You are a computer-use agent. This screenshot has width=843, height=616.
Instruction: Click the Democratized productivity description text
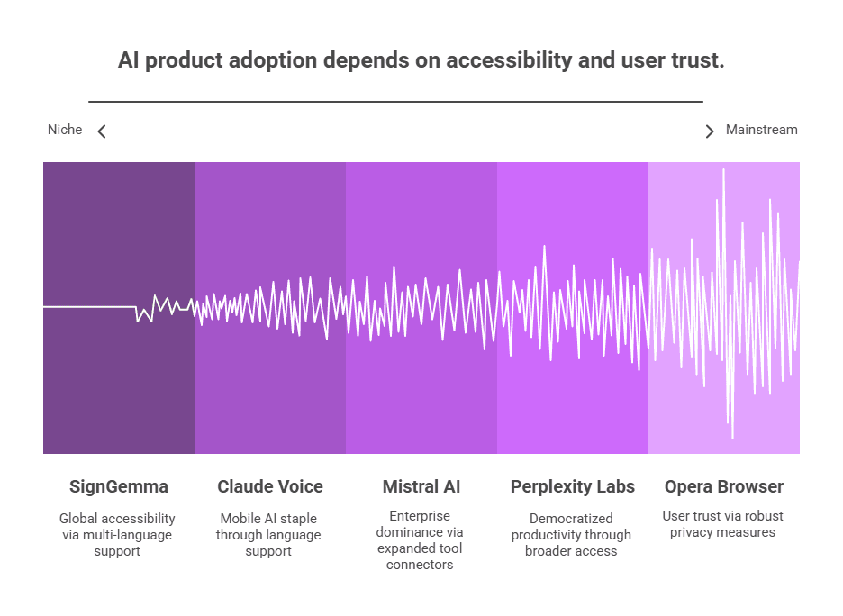point(571,535)
